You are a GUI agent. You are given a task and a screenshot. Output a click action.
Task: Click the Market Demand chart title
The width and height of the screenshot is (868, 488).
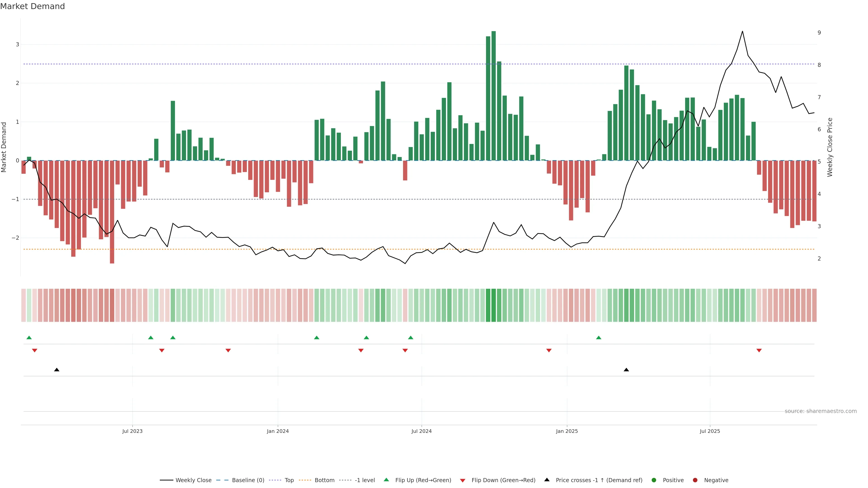pyautogui.click(x=32, y=6)
